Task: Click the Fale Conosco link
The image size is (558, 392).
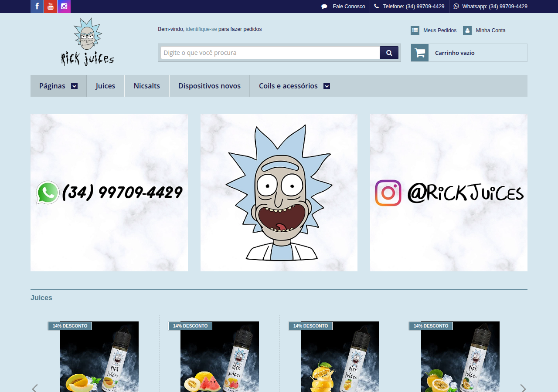Action: pos(349,7)
